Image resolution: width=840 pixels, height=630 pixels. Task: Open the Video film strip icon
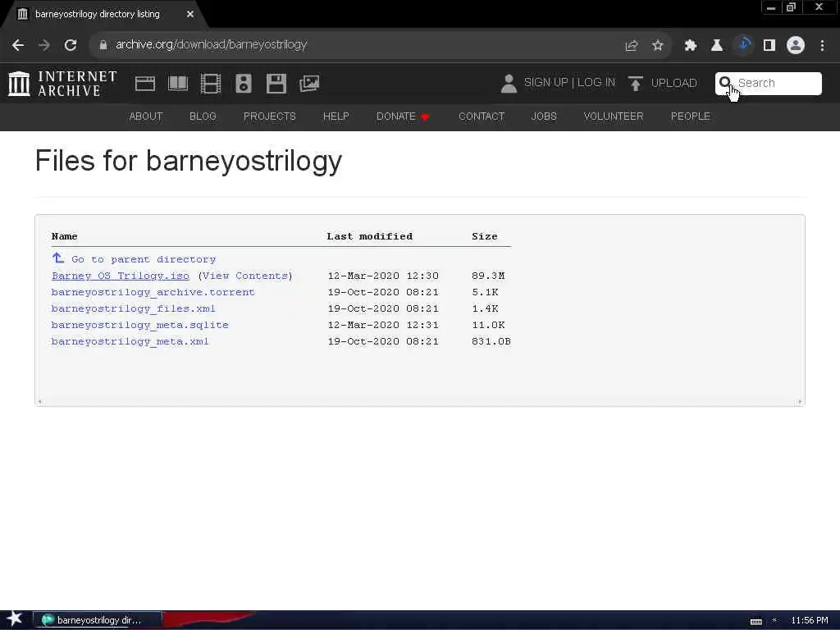(x=211, y=84)
